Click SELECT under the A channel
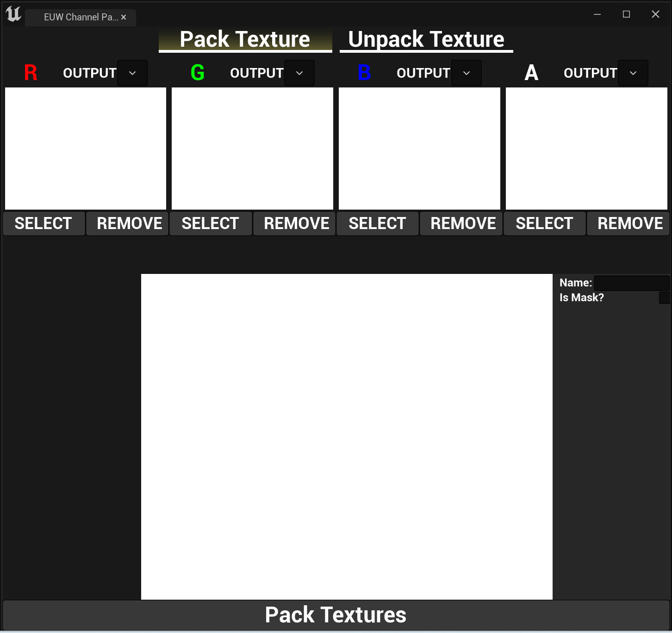This screenshot has width=672, height=633. coord(544,223)
